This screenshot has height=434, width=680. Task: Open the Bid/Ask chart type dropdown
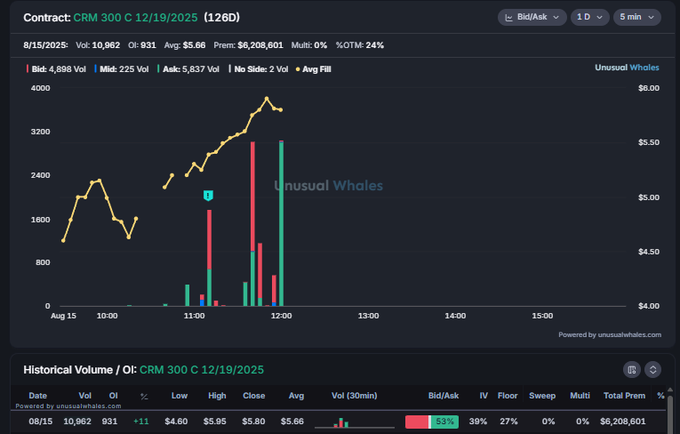[532, 17]
